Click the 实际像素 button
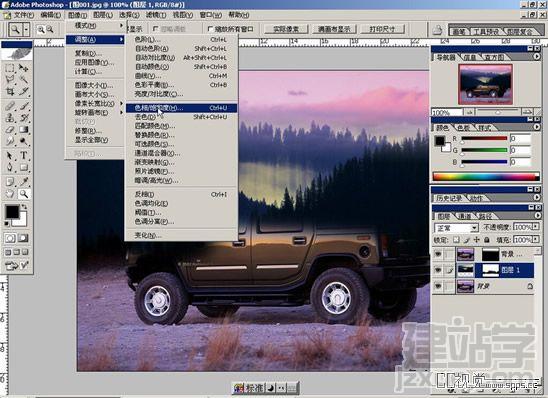Viewport: 548px width, 398px height. point(286,29)
